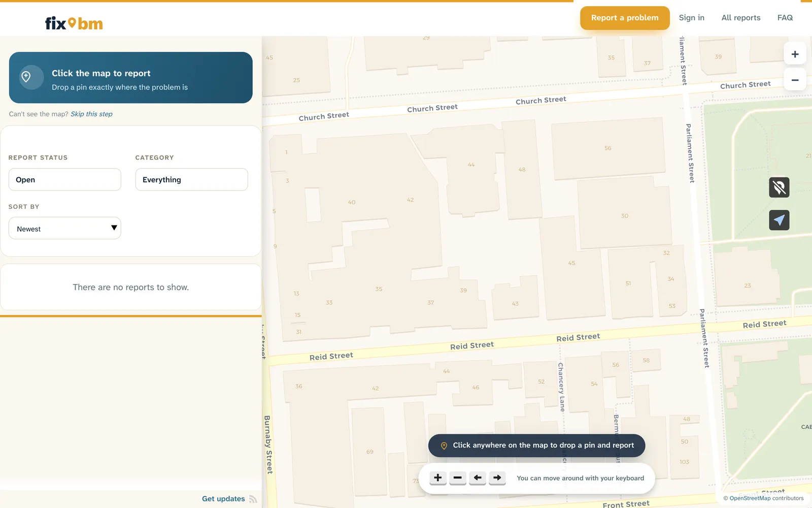
Task: Open the FAQ page
Action: point(785,18)
